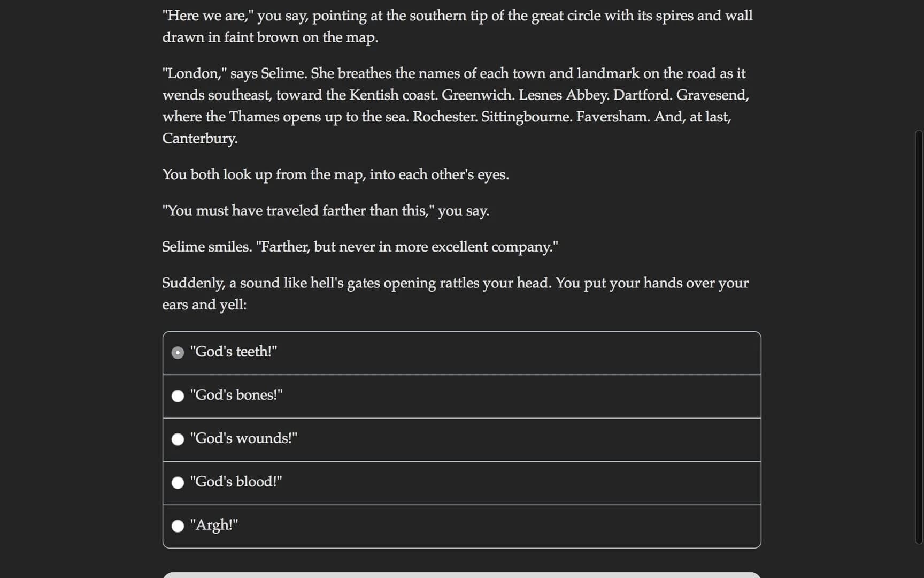The height and width of the screenshot is (578, 924).
Task: Click the choice row containing "God's blood!"
Action: [x=461, y=483]
